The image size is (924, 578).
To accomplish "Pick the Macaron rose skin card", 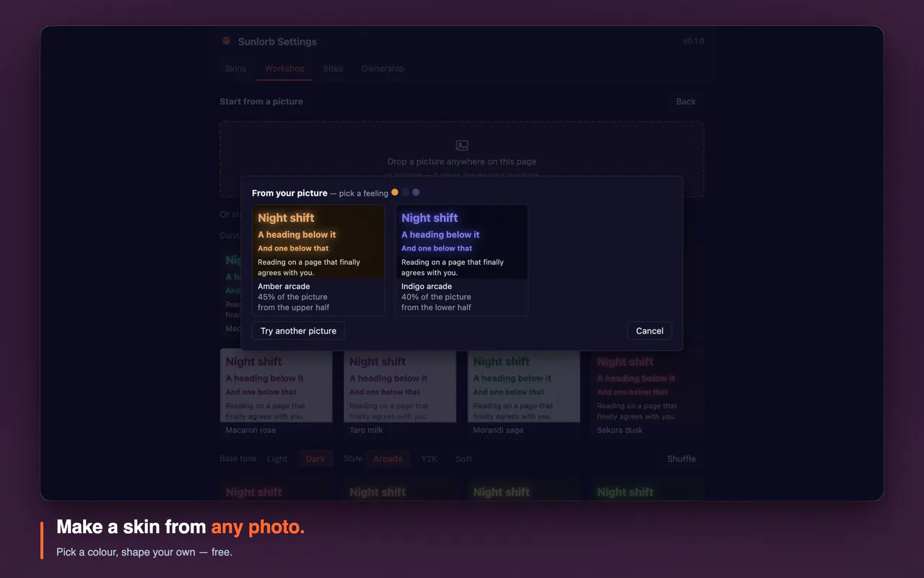I will click(x=276, y=394).
